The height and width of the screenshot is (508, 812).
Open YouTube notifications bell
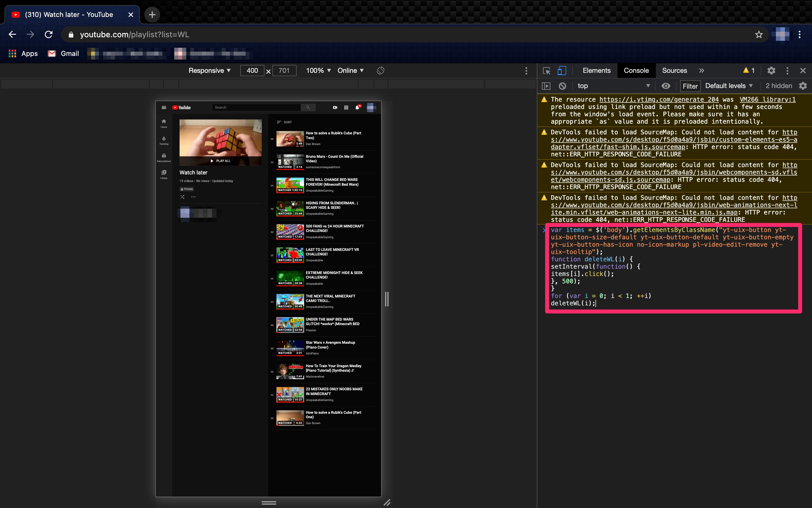pyautogui.click(x=358, y=107)
